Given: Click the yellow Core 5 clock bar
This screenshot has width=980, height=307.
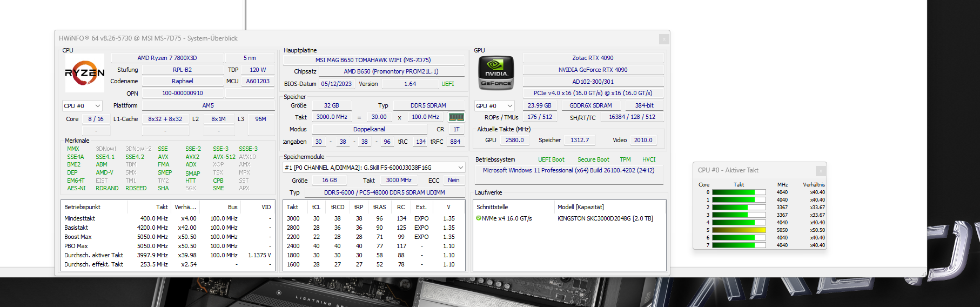Looking at the screenshot, I should tap(739, 230).
